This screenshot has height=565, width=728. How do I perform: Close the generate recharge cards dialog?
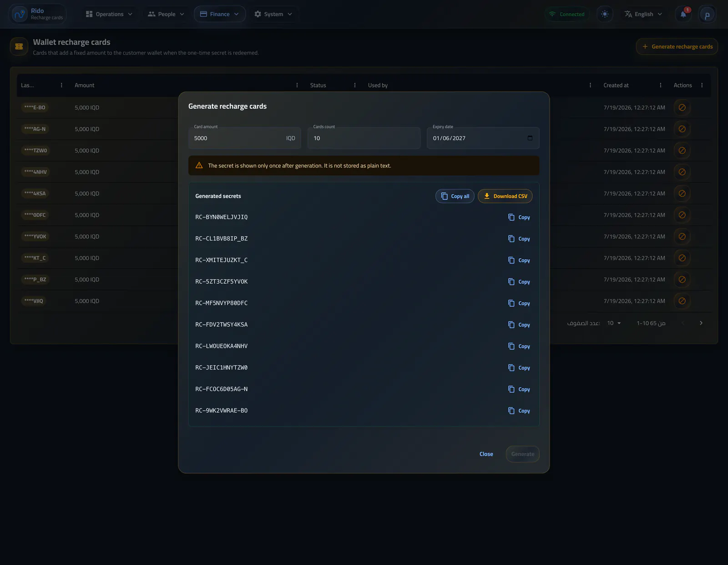(x=486, y=454)
